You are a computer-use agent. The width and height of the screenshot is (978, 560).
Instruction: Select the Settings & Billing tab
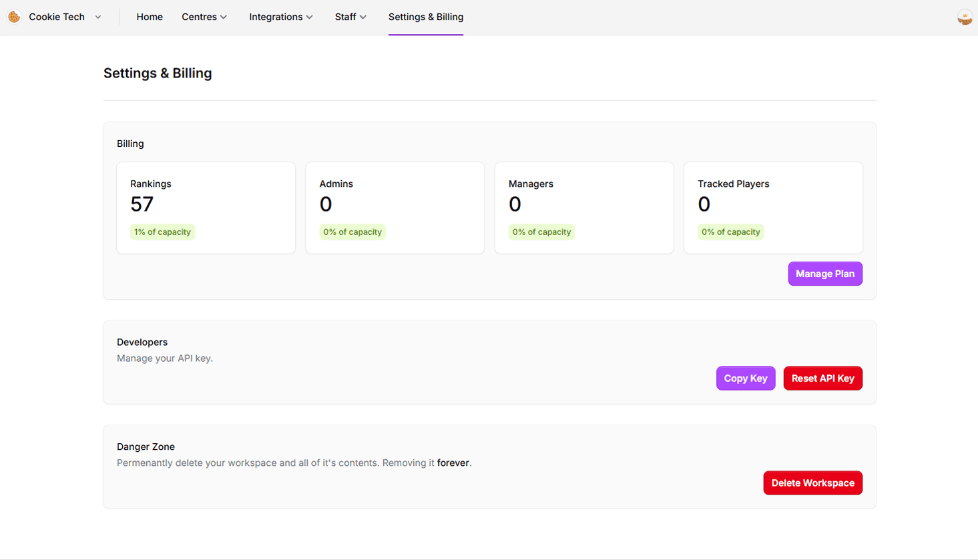[425, 17]
